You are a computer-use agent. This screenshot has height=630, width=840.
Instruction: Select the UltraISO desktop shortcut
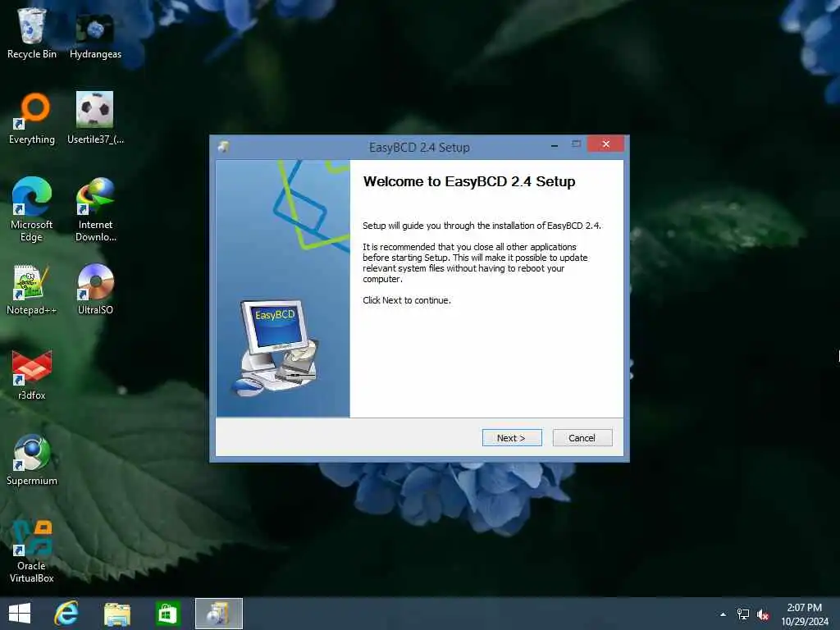(95, 290)
